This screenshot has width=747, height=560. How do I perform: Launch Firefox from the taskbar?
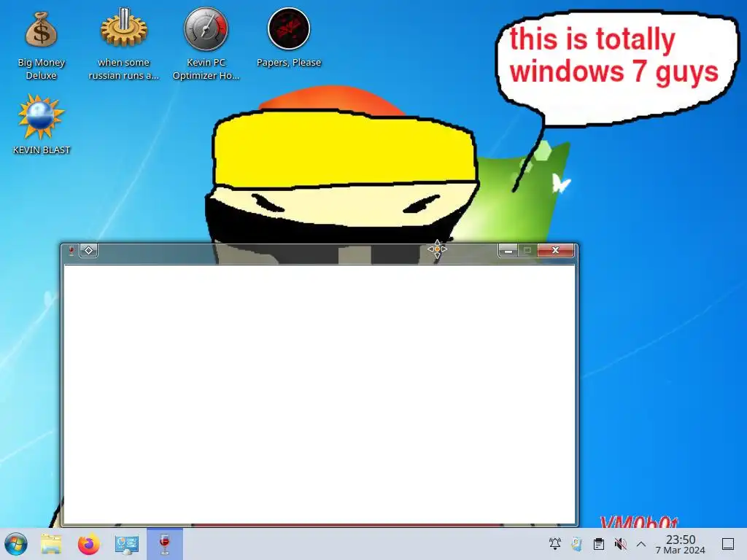point(88,544)
